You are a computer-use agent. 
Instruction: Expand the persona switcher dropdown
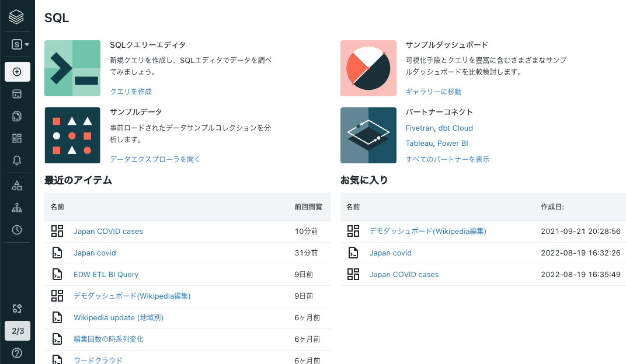tap(18, 44)
